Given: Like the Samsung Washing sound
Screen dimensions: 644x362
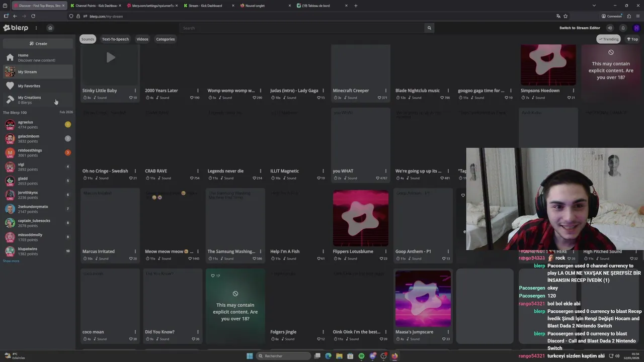Looking at the screenshot, I should [x=255, y=258].
